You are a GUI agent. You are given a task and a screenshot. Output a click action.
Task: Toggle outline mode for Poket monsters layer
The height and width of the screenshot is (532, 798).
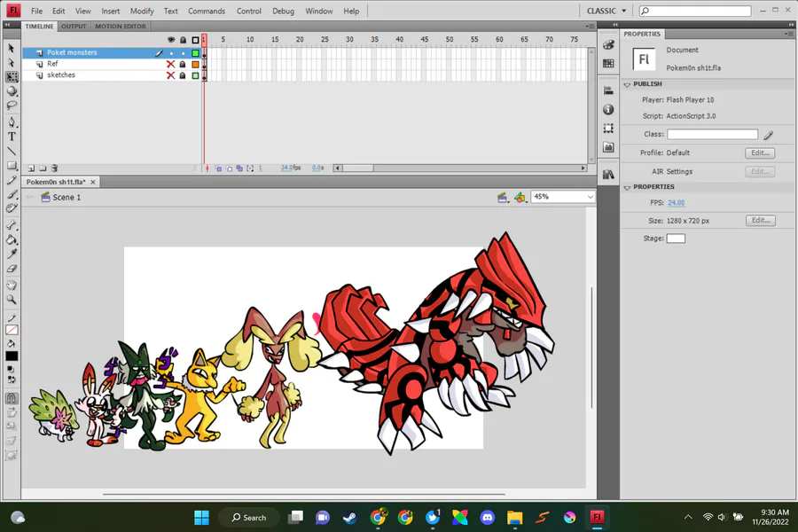click(195, 53)
